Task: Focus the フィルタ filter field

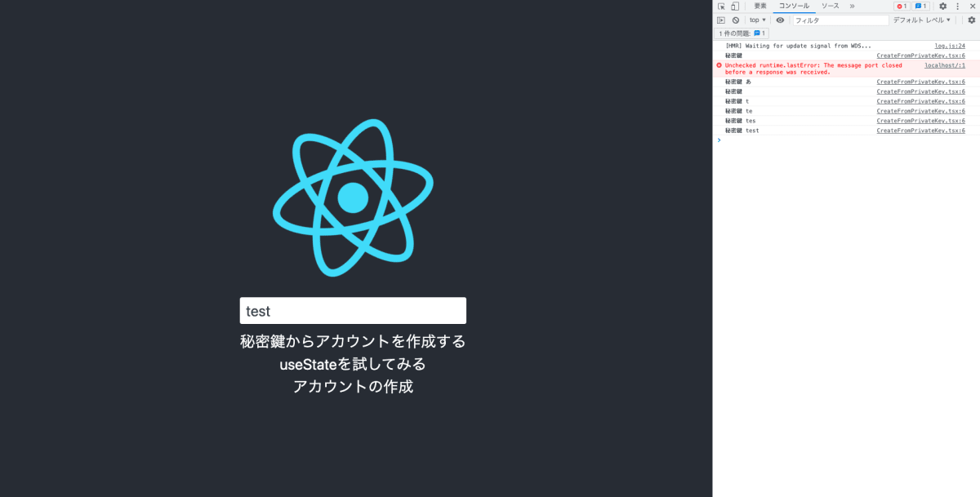Action: [x=840, y=20]
